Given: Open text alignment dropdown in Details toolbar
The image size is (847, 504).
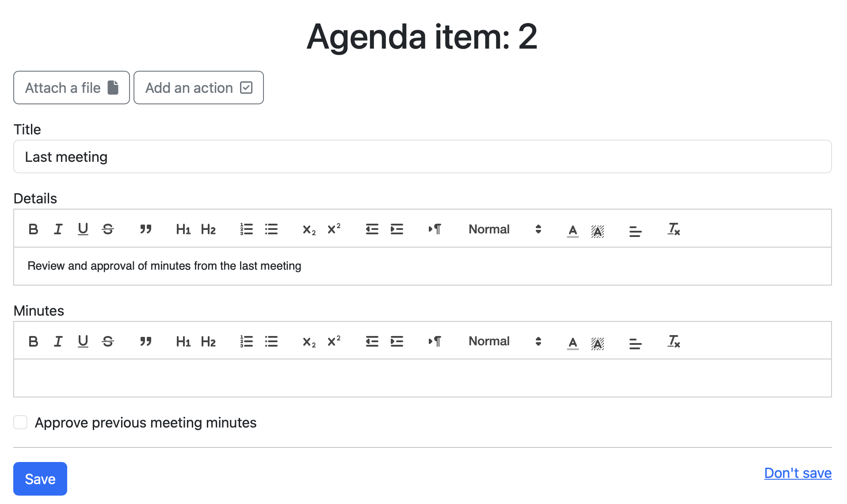Looking at the screenshot, I should pos(635,230).
